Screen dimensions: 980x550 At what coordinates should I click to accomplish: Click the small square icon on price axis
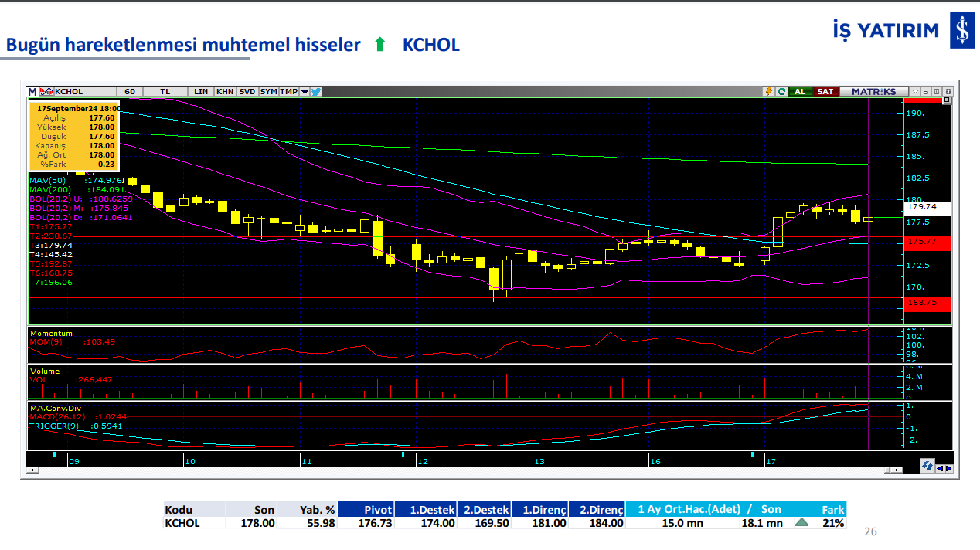click(x=948, y=100)
